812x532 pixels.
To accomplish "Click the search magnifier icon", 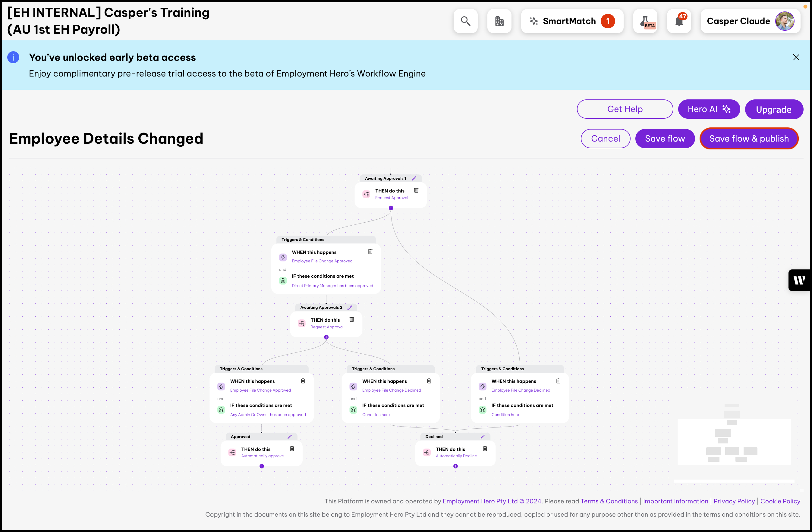I will tap(465, 21).
